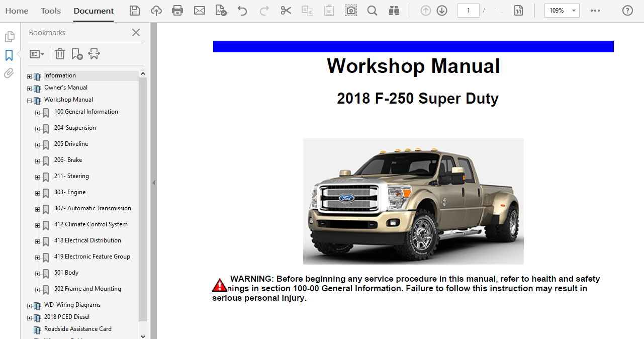
Task: Open the Attachments panel via paperclip icon
Action: point(9,73)
